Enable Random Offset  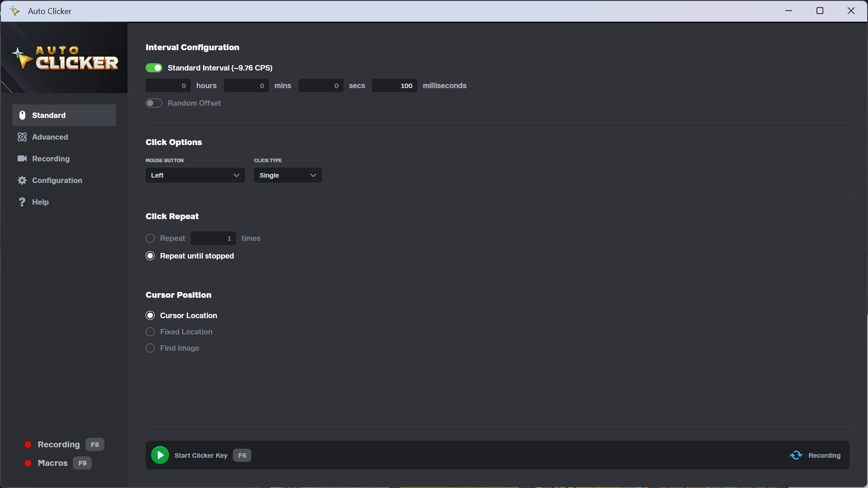154,103
